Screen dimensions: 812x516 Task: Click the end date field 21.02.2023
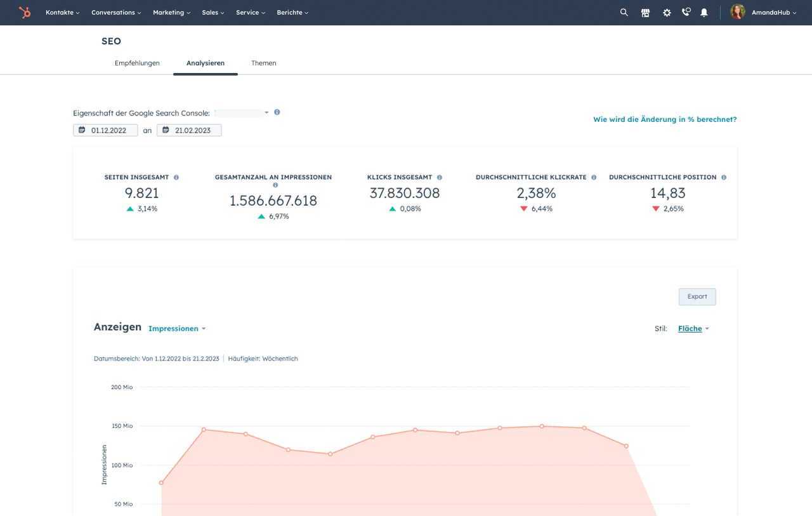tap(189, 129)
